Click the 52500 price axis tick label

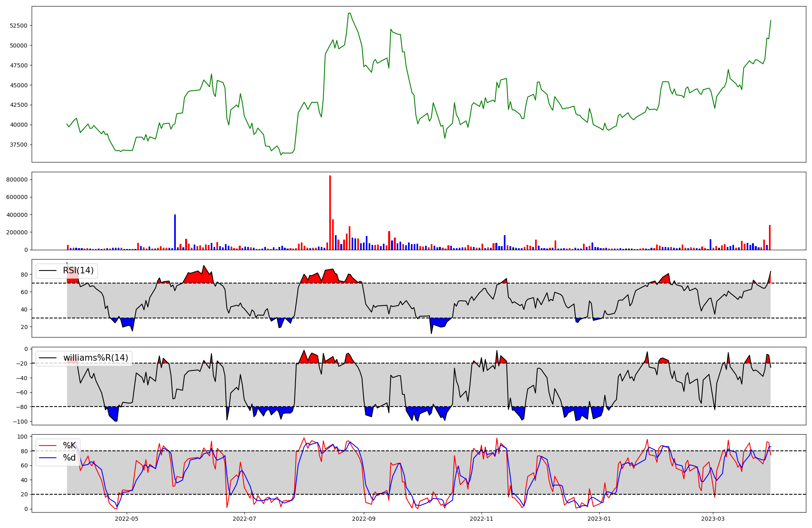click(x=18, y=26)
